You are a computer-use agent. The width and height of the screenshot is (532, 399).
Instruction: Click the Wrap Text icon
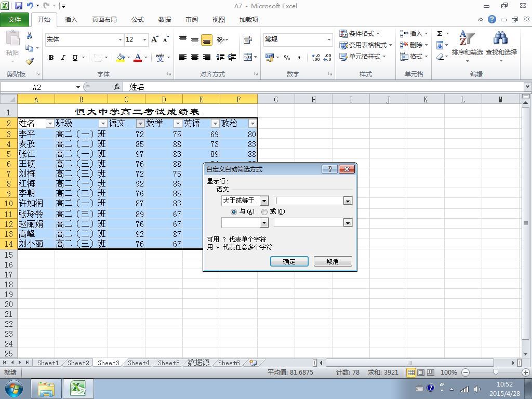click(x=248, y=39)
